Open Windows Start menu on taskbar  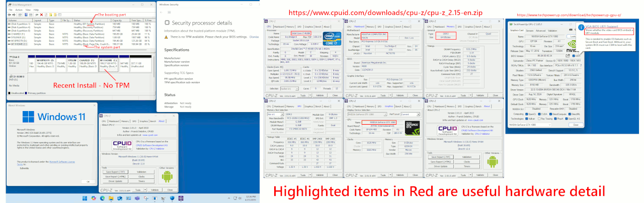tap(85, 198)
